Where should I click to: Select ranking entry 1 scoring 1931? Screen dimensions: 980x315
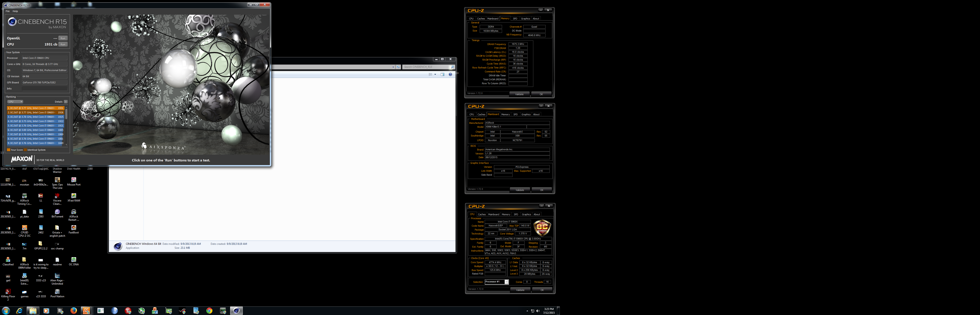click(x=36, y=108)
